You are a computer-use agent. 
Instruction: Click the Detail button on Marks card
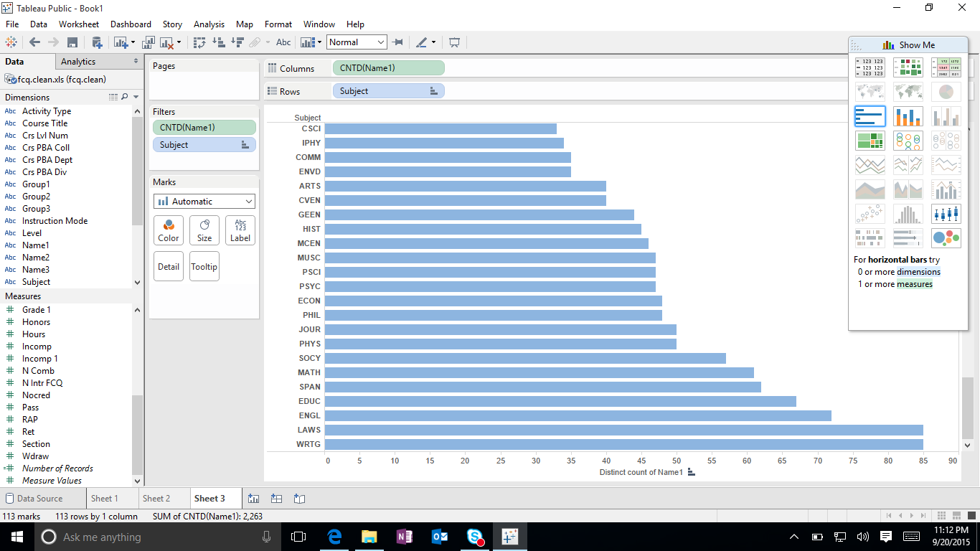(x=169, y=266)
